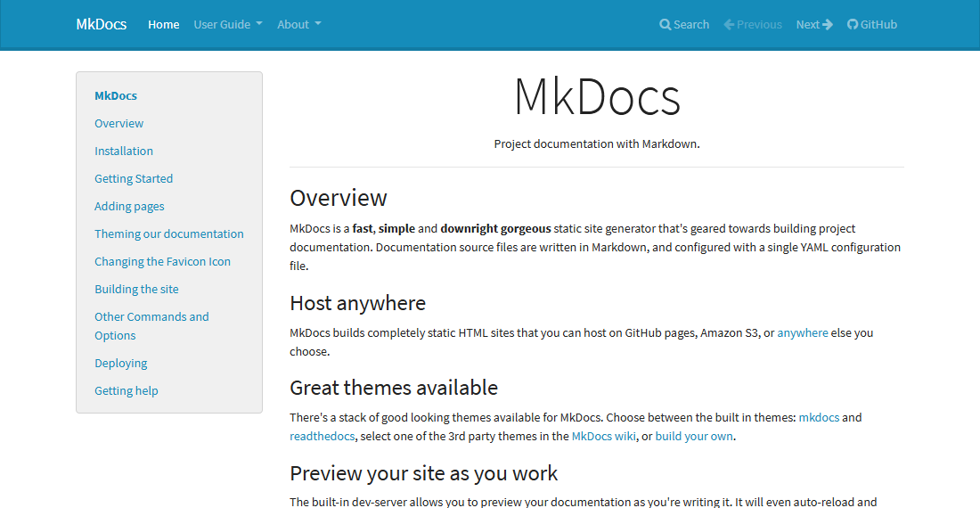This screenshot has height=508, width=980.
Task: Click 'Preview your site as you work' heading
Action: tap(424, 473)
